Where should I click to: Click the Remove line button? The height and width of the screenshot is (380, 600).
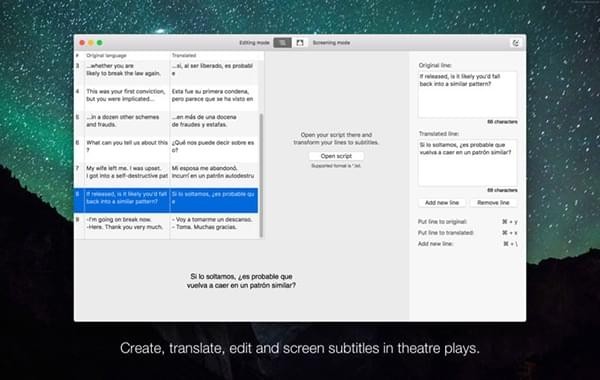(x=493, y=203)
